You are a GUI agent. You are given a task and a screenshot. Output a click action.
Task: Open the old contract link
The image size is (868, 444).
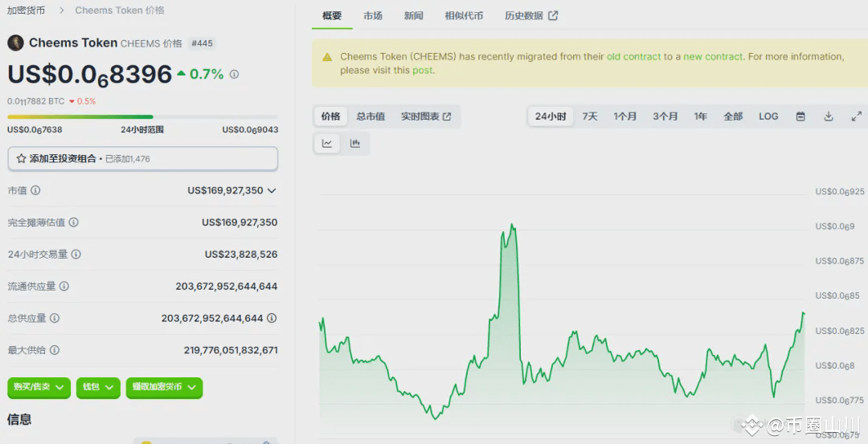634,56
